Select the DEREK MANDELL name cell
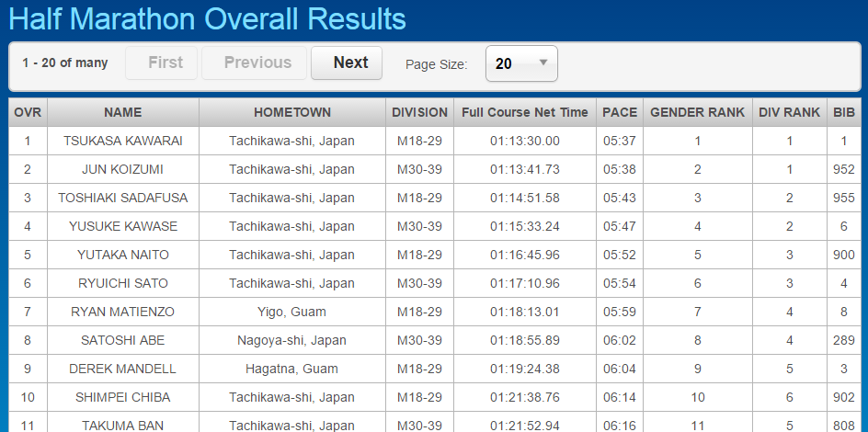The width and height of the screenshot is (868, 432). pyautogui.click(x=123, y=369)
